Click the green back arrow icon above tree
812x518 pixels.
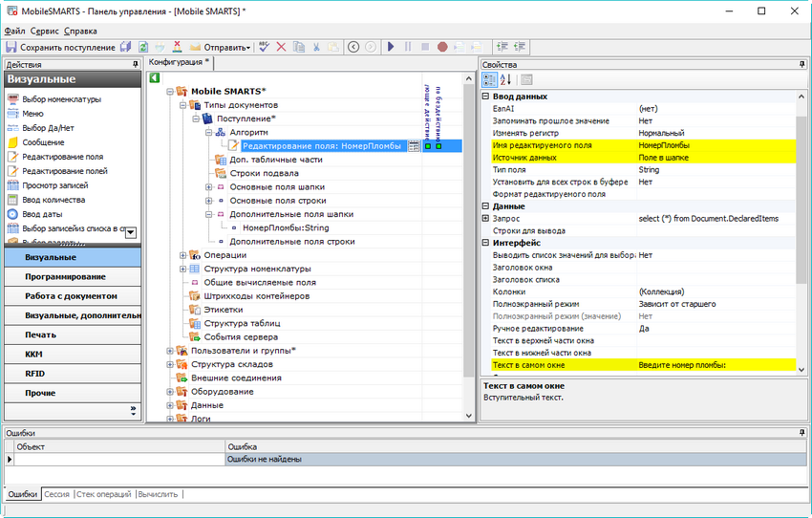pyautogui.click(x=155, y=77)
